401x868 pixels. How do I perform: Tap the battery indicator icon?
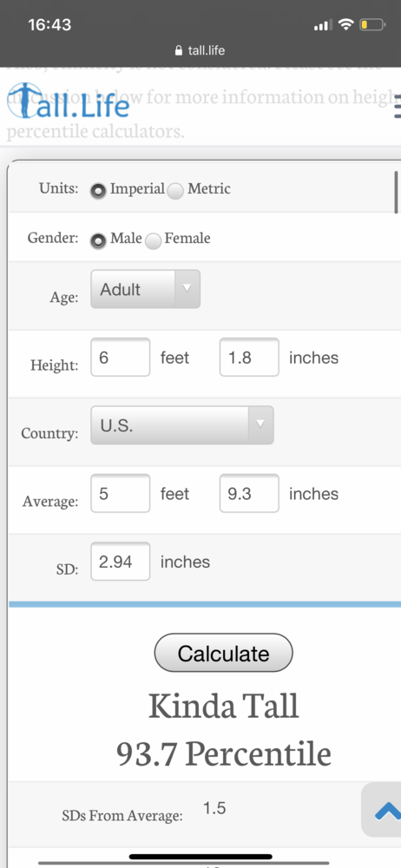pos(372,24)
